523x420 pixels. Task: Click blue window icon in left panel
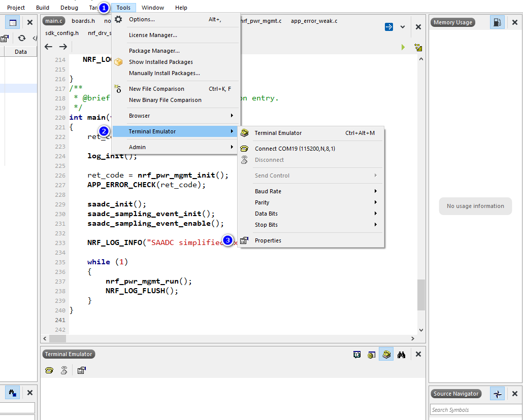(13, 22)
